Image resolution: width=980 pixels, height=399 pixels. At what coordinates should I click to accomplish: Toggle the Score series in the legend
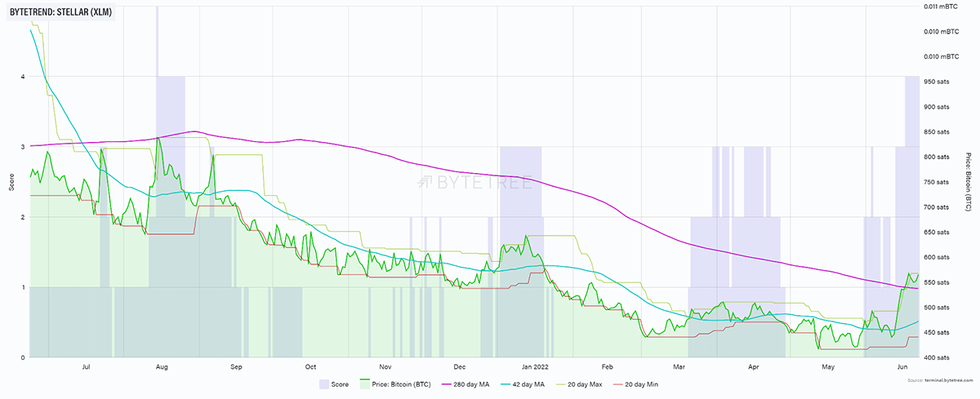click(333, 383)
